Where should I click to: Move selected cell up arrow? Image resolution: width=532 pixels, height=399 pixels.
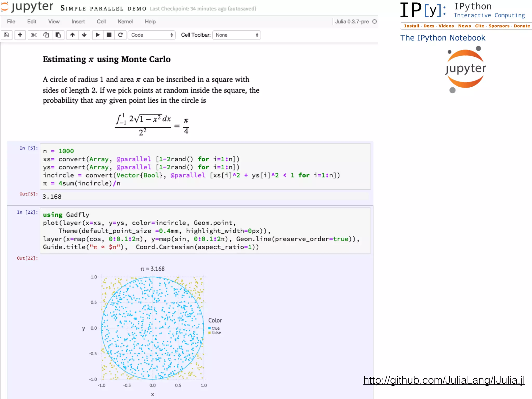point(72,35)
